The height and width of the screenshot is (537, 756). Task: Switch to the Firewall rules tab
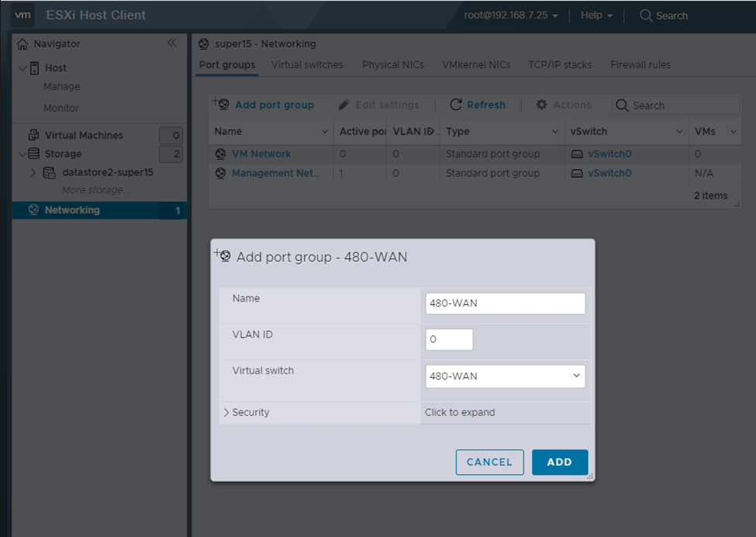tap(640, 64)
